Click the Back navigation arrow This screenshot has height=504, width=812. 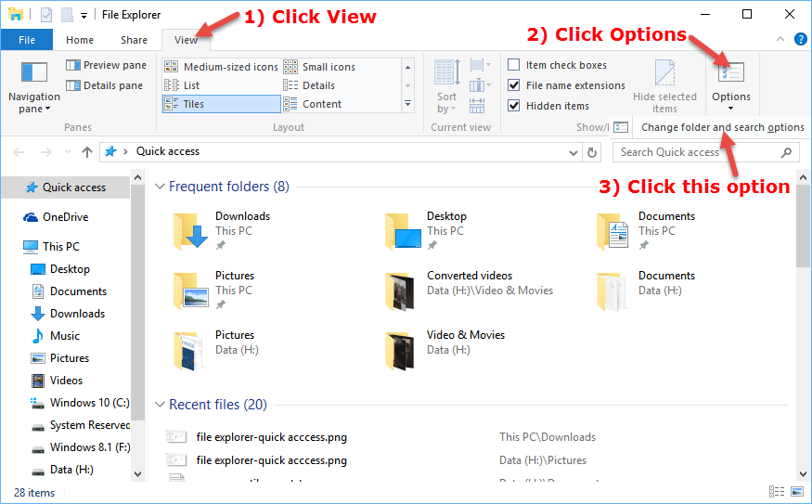pyautogui.click(x=19, y=152)
